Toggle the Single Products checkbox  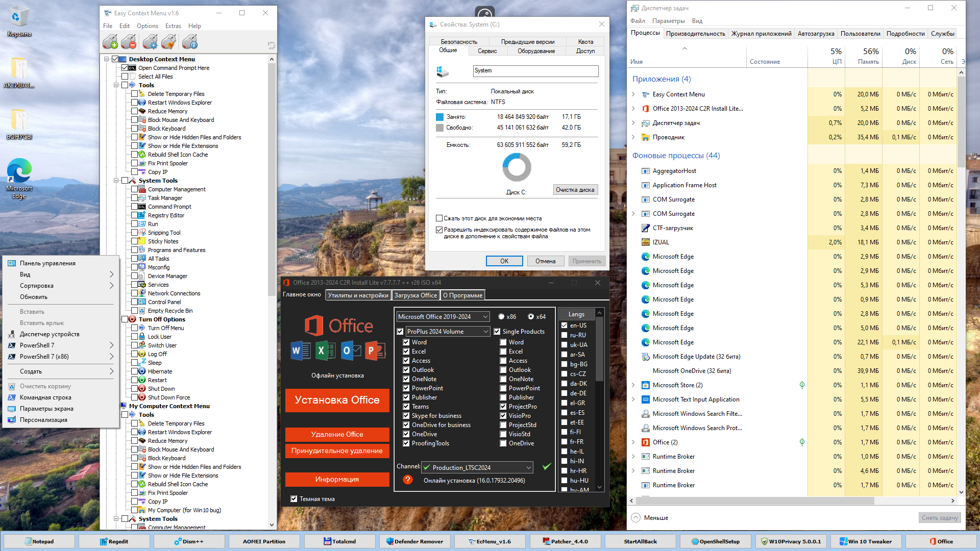click(497, 332)
